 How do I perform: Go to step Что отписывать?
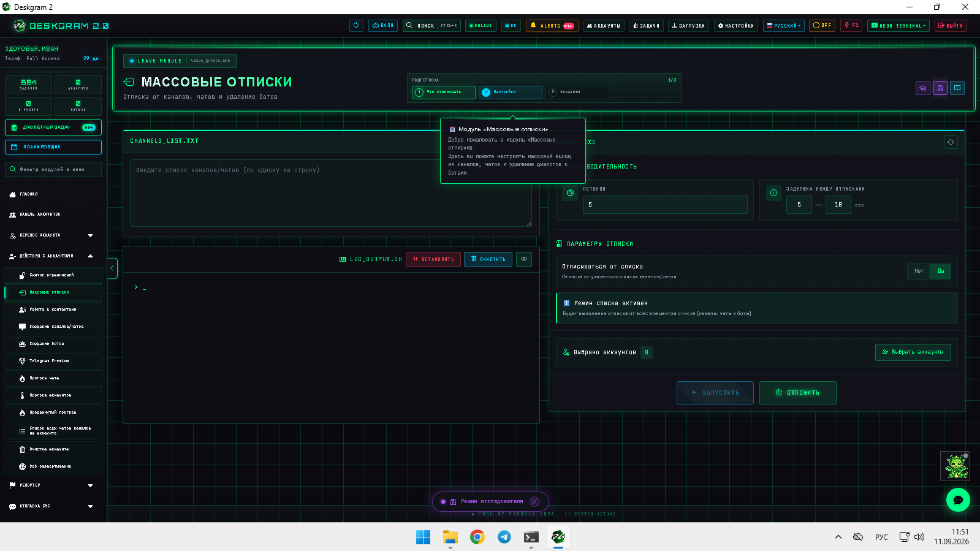click(444, 92)
